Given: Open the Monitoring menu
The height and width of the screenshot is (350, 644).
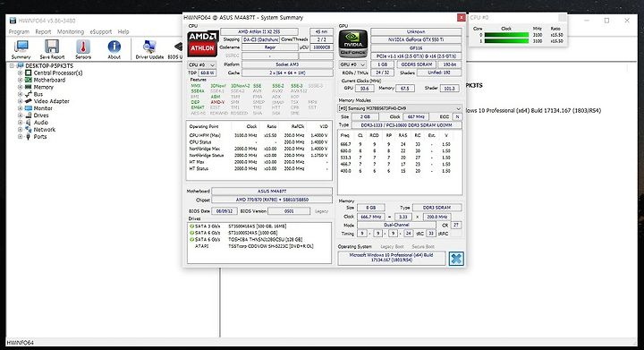Looking at the screenshot, I should click(71, 31).
